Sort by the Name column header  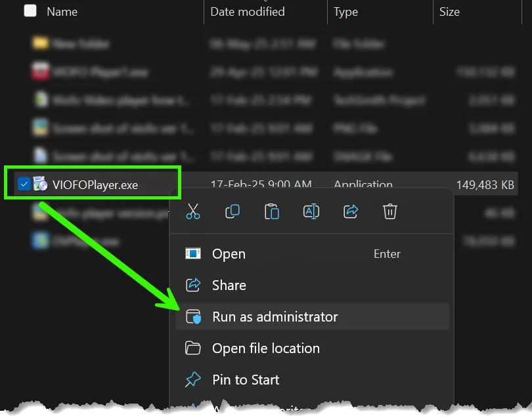pyautogui.click(x=62, y=12)
